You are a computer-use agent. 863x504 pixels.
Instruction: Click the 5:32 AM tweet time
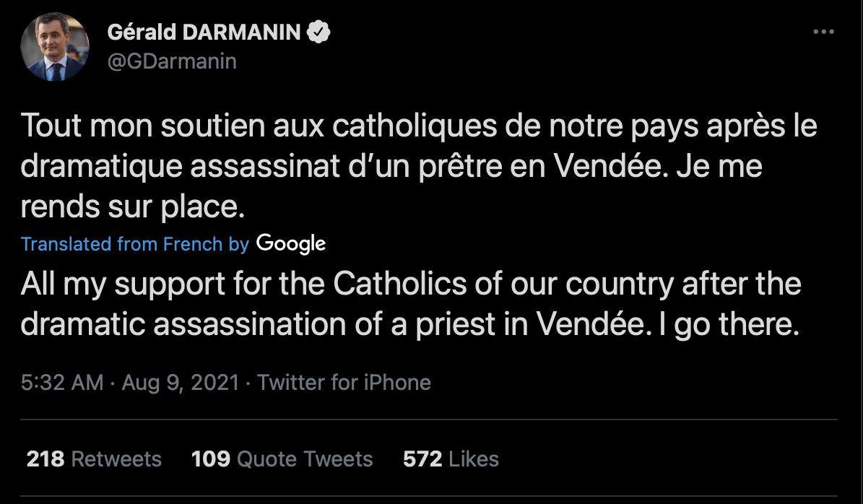coord(62,382)
